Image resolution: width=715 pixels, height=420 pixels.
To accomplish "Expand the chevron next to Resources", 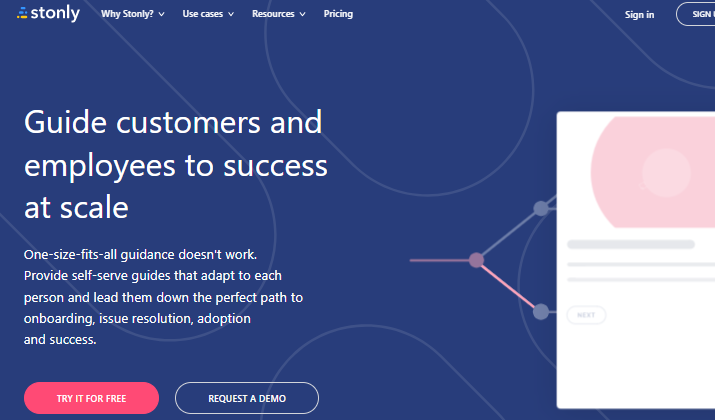I will click(303, 15).
